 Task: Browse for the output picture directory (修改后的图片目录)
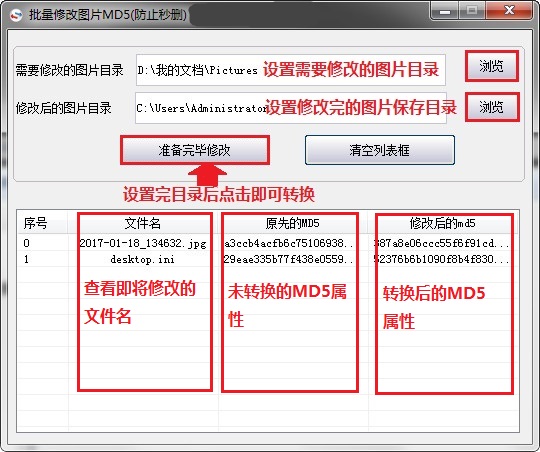pos(492,107)
